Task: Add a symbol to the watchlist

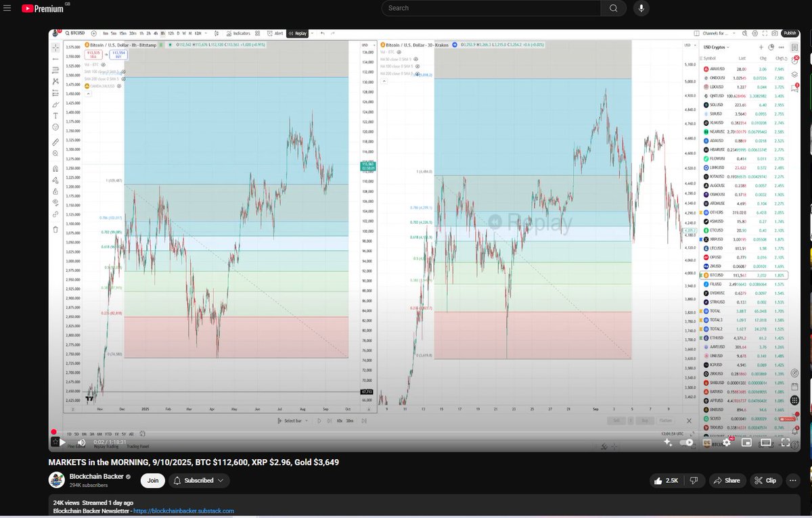Action: pyautogui.click(x=761, y=47)
